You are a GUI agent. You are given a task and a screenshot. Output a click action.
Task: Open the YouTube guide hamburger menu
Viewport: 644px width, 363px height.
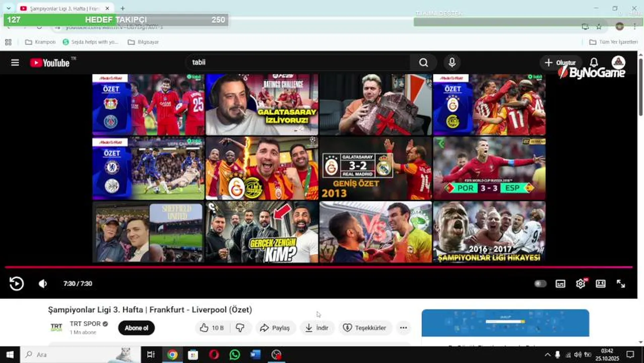[15, 63]
